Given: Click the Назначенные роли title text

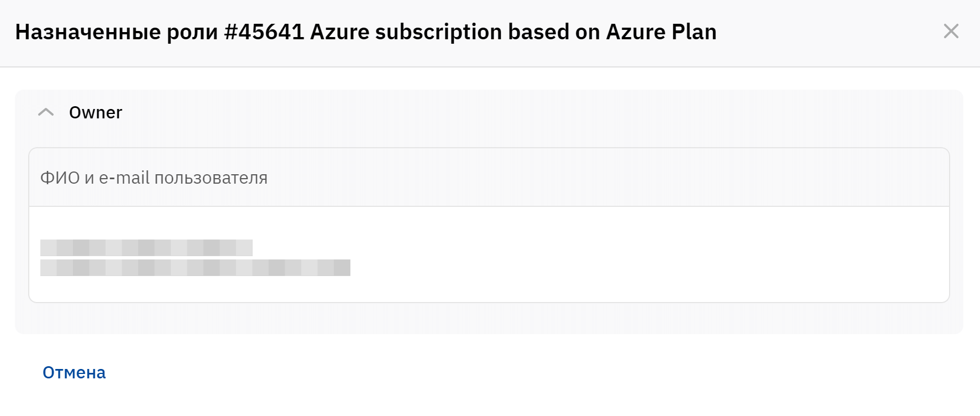Looking at the screenshot, I should (x=116, y=32).
